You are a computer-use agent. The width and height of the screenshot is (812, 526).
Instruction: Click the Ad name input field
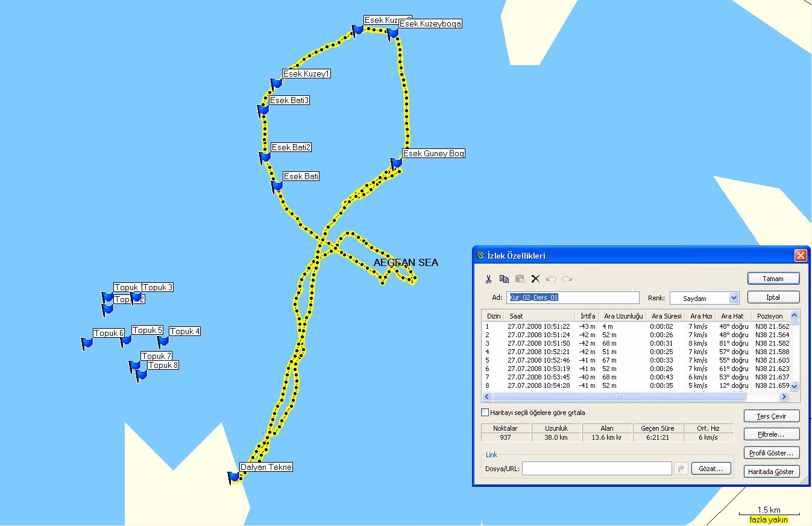573,297
